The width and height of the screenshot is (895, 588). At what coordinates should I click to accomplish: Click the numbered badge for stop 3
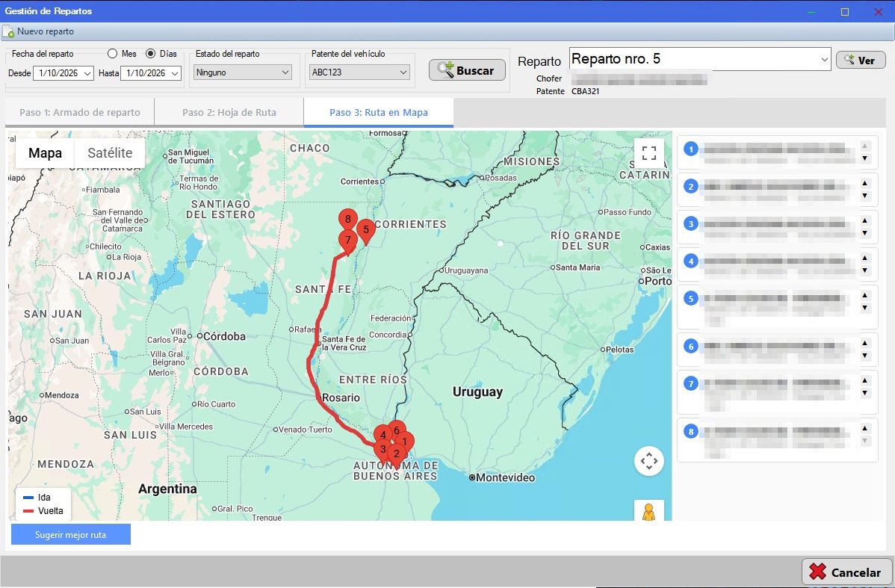click(x=690, y=224)
